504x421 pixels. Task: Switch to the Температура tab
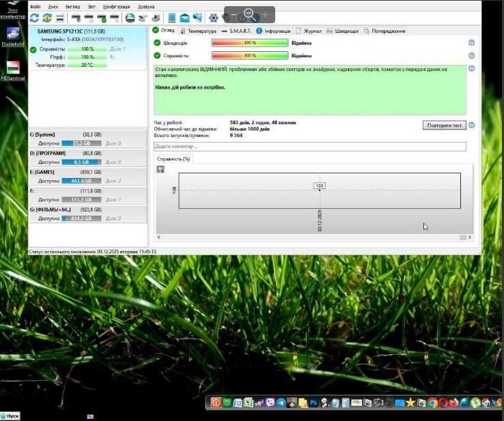click(x=198, y=31)
